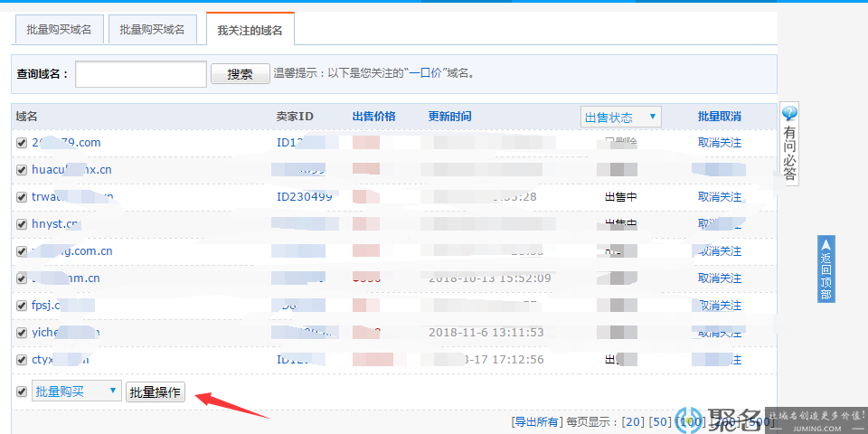Sort by the 更新时间 column header
Screen dimensions: 868x434
(x=449, y=117)
